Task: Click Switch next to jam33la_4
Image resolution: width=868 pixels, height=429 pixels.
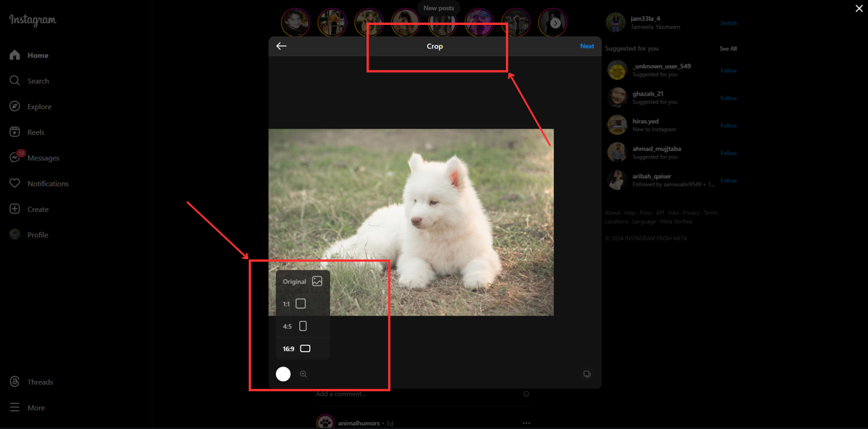Action: pos(728,23)
